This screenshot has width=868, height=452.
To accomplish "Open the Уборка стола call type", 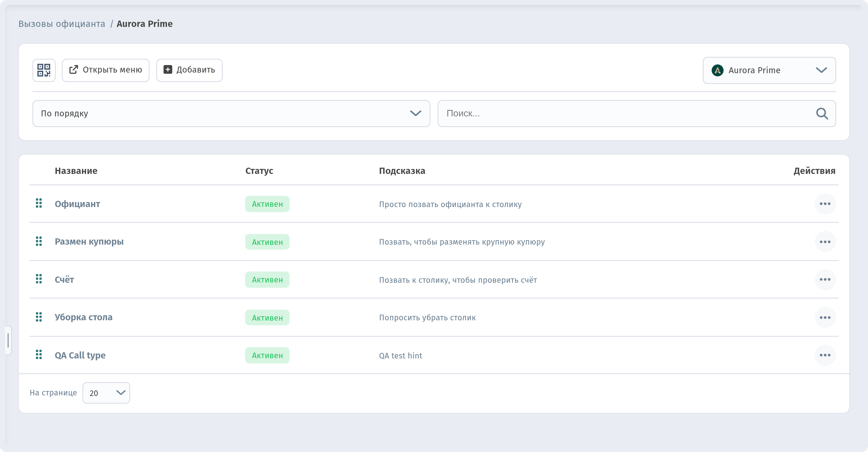I will tap(83, 317).
